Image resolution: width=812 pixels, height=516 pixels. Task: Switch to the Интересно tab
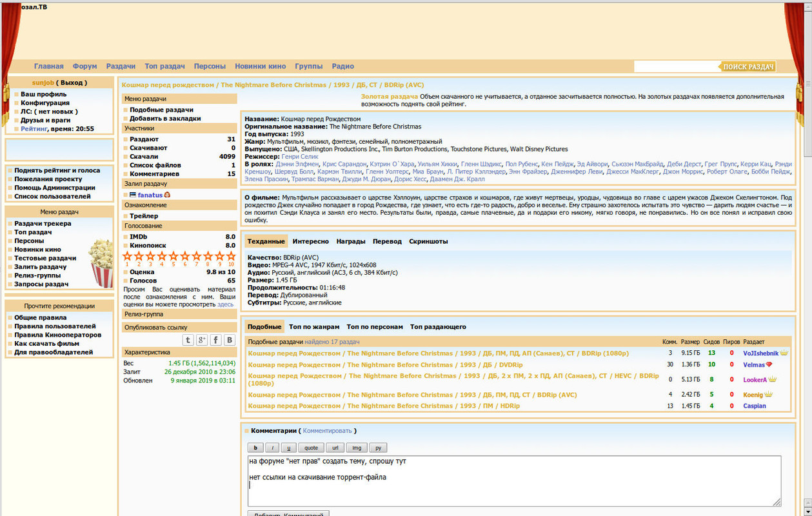click(311, 241)
